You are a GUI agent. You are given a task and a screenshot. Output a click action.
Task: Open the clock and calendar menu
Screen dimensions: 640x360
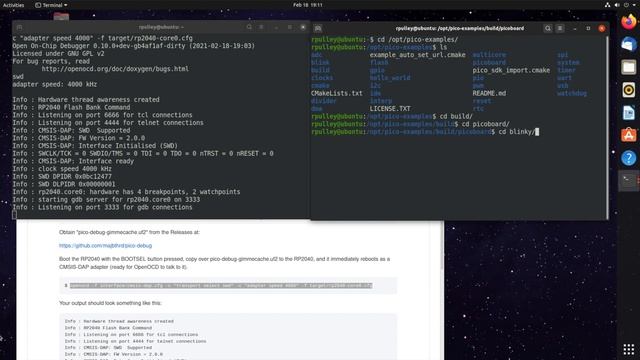point(308,5)
